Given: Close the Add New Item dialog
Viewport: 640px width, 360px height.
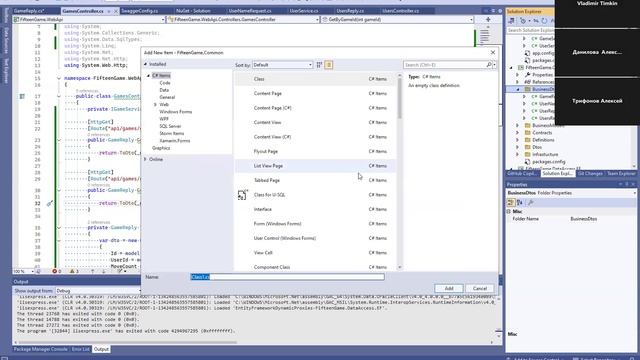Looking at the screenshot, I should [x=493, y=52].
